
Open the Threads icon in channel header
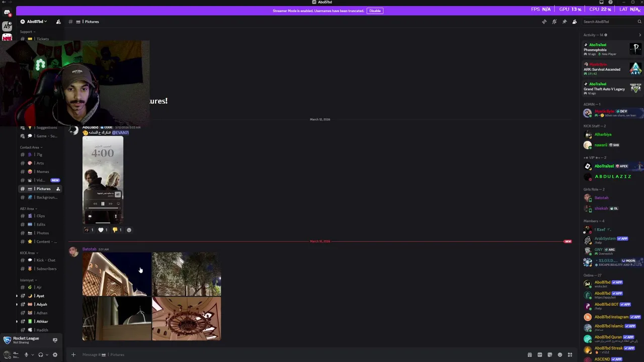[x=544, y=22]
